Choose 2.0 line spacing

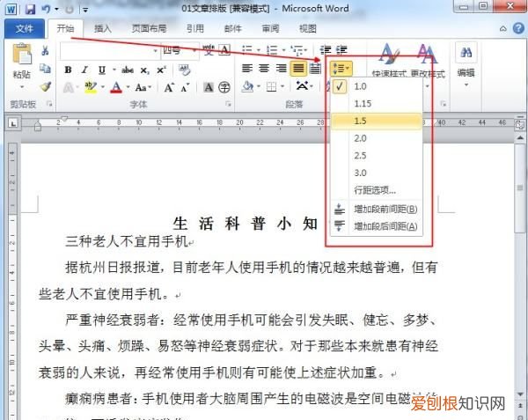pos(377,138)
